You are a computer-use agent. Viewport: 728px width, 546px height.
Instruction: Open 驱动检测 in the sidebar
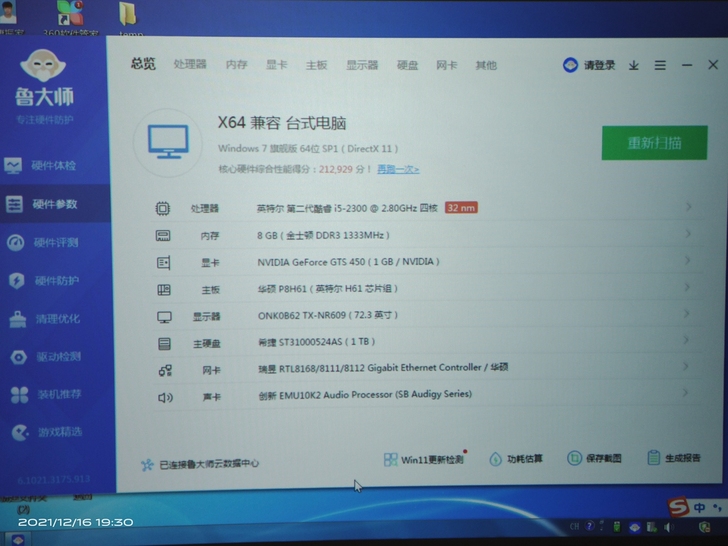(46, 357)
